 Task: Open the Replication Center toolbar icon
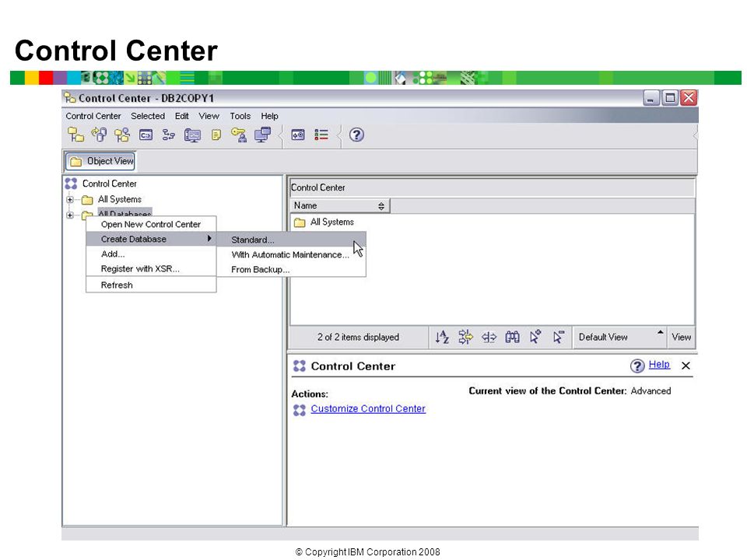tap(99, 135)
